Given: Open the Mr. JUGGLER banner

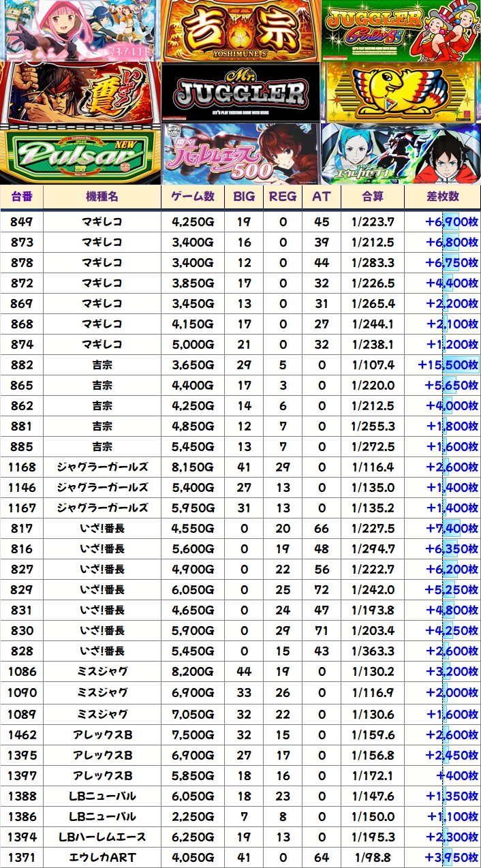Looking at the screenshot, I should pos(240,92).
